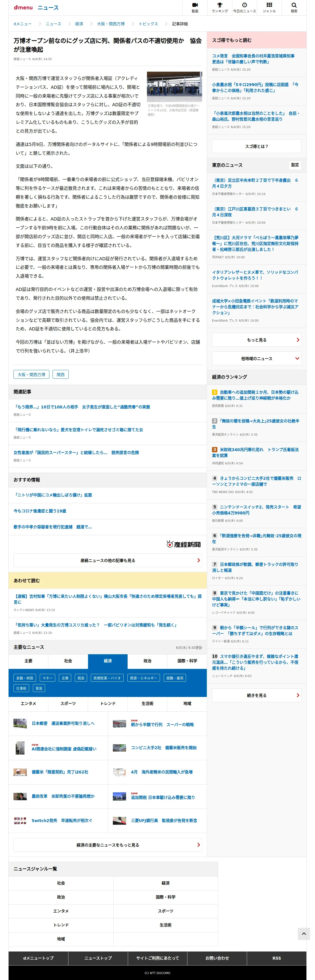Open 【速報】吉村知事 article link
The image size is (315, 980).
click(108, 599)
